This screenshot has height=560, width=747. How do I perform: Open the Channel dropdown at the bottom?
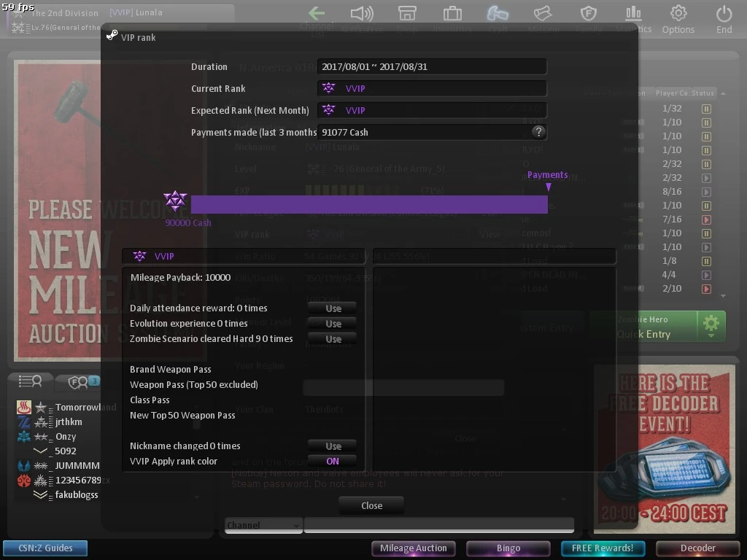263,524
